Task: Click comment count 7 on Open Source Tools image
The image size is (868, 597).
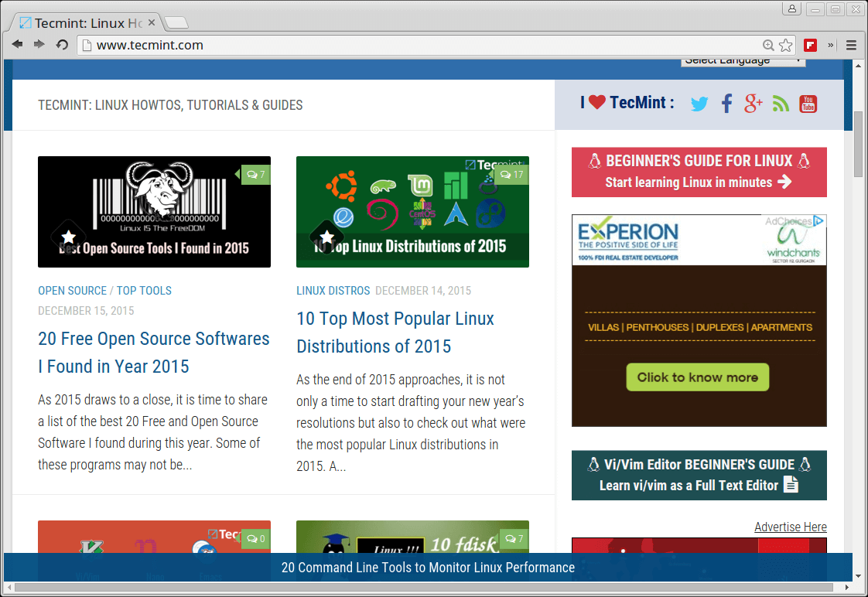Action: tap(255, 175)
